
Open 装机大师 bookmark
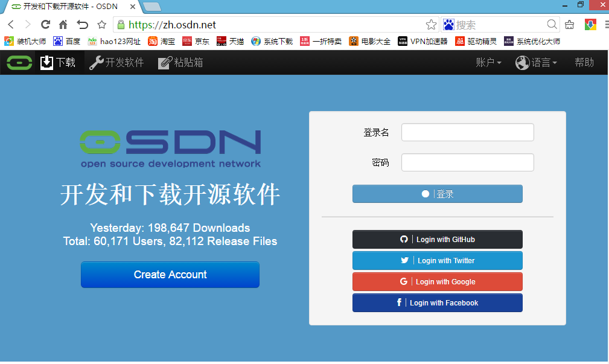25,41
